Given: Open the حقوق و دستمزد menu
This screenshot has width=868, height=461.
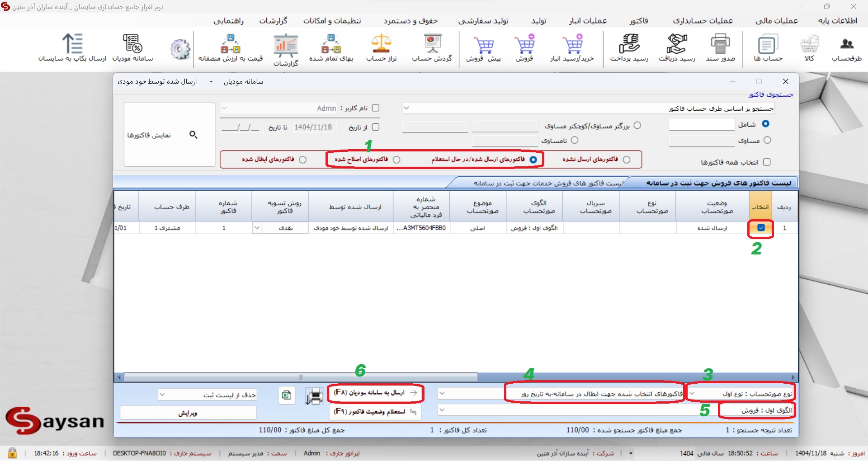Looking at the screenshot, I should pos(410,21).
